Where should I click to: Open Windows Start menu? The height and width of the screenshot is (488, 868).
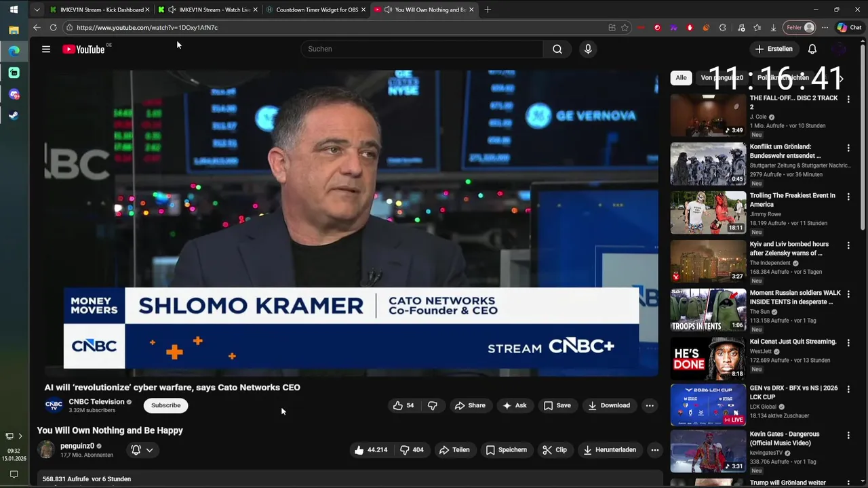[x=14, y=9]
